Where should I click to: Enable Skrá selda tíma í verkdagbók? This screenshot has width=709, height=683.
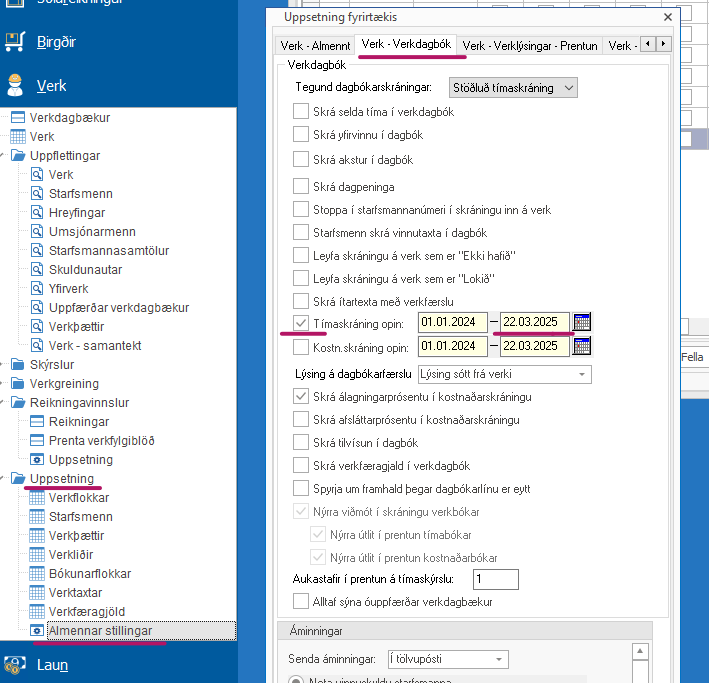[301, 112]
